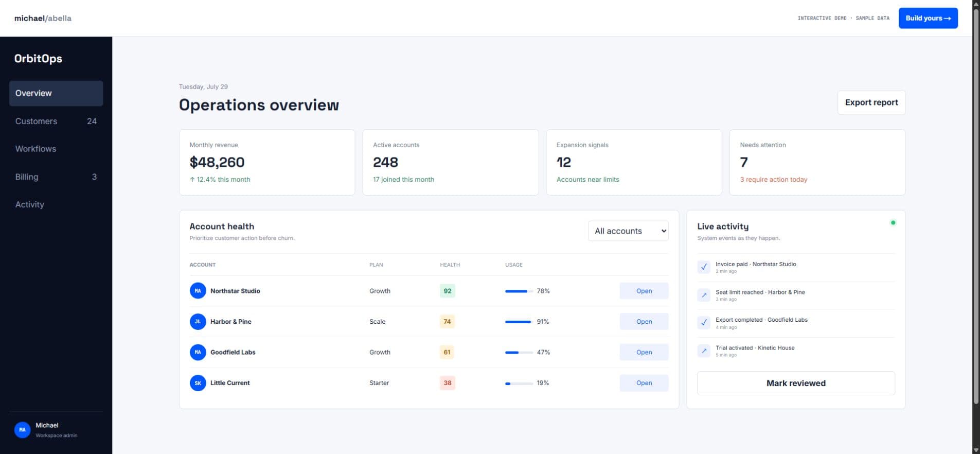Click the Build yours button
980x454 pixels.
point(928,18)
